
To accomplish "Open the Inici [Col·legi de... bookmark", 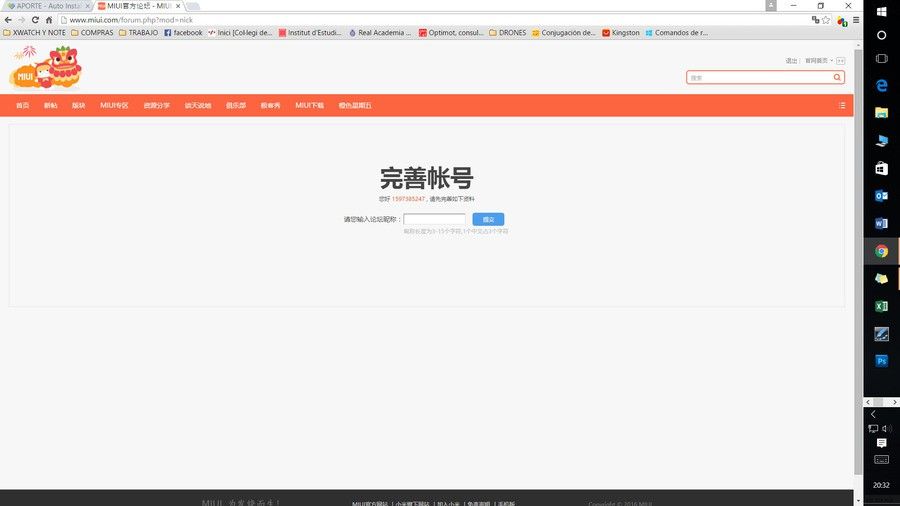I will click(240, 33).
